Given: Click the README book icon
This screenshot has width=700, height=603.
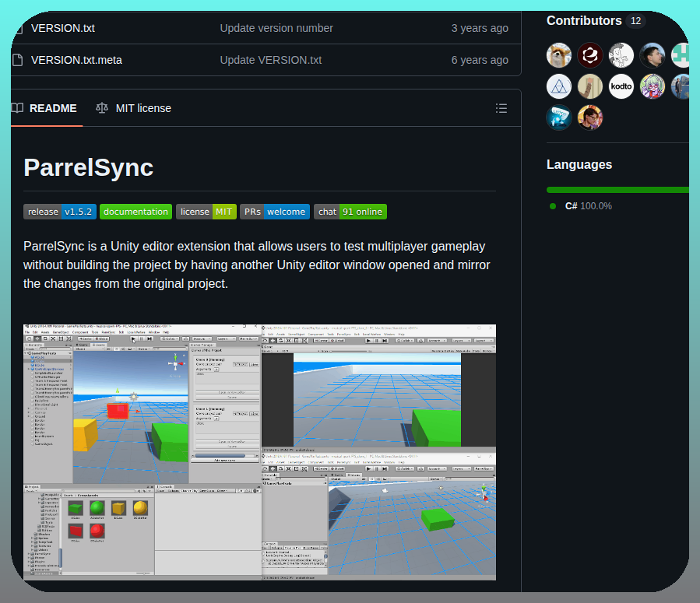Looking at the screenshot, I should click(17, 108).
